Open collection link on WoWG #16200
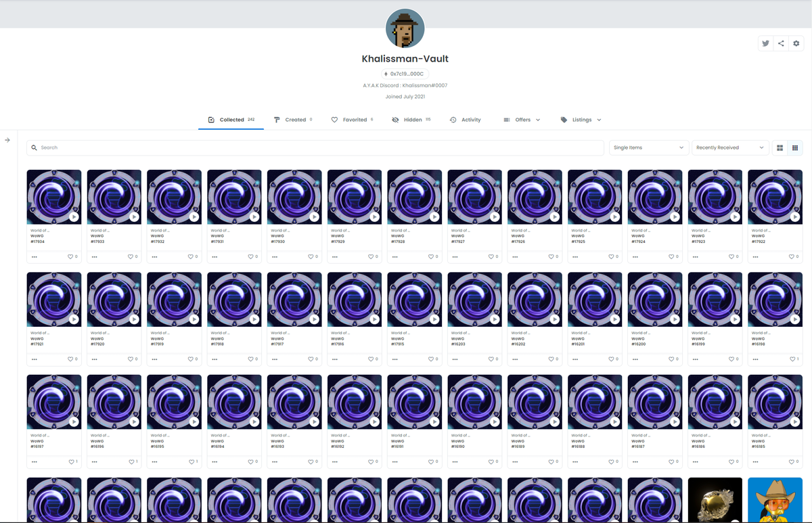Screen dimensions: 812x523 641,333
